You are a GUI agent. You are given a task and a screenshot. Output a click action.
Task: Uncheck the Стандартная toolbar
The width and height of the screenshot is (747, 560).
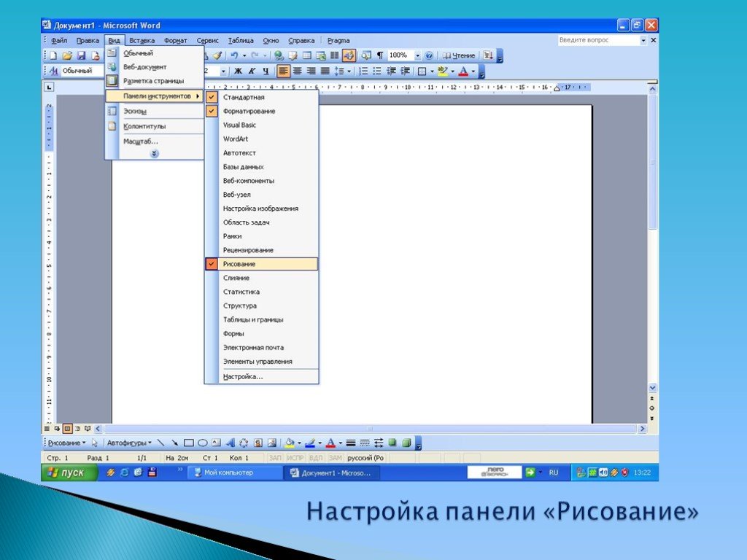pyautogui.click(x=262, y=97)
